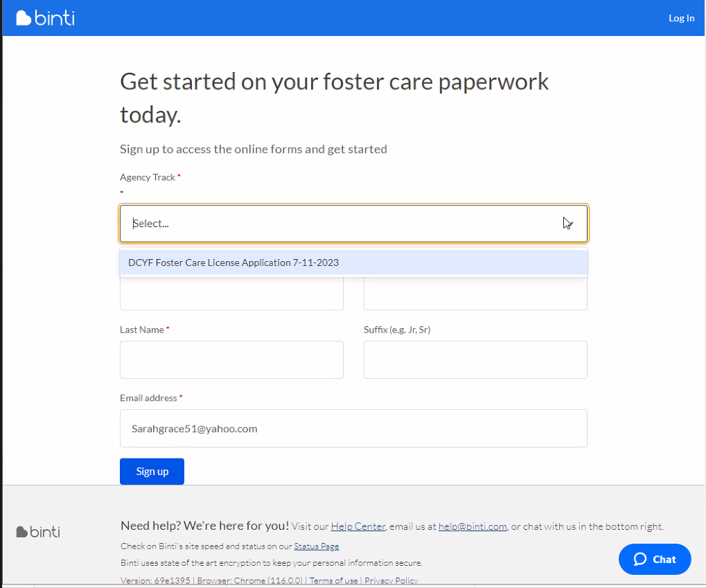
Task: Click the Binti logo in the footer
Action: tap(38, 532)
